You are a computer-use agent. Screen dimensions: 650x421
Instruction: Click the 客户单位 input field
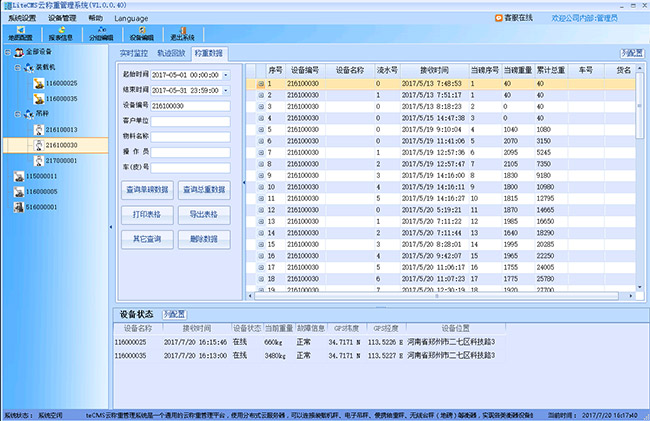(190, 120)
